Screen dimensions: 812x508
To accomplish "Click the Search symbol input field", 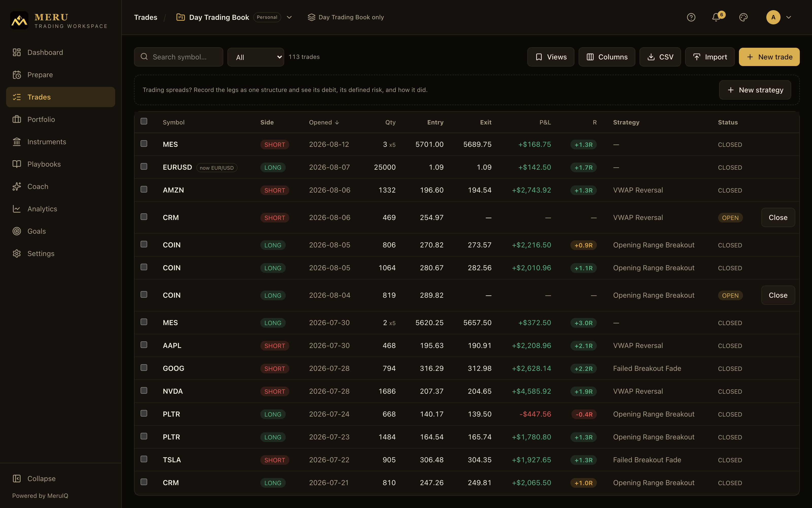I will [178, 57].
